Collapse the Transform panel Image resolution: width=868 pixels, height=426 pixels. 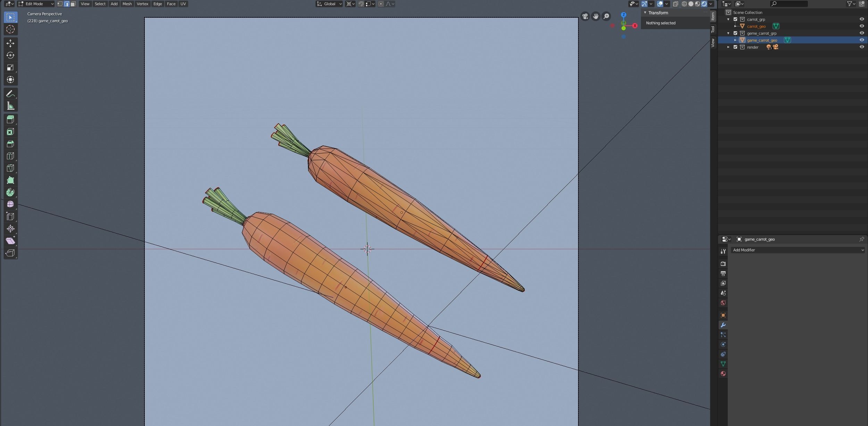(645, 13)
